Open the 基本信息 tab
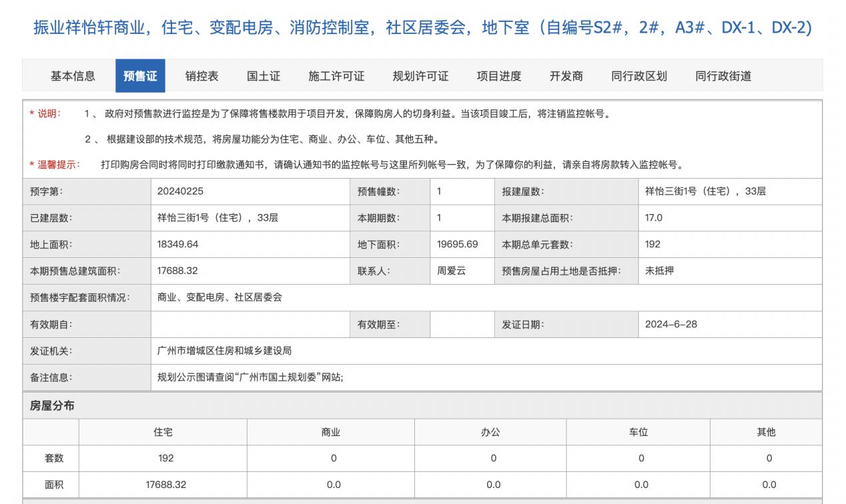The width and height of the screenshot is (846, 504). pyautogui.click(x=73, y=76)
